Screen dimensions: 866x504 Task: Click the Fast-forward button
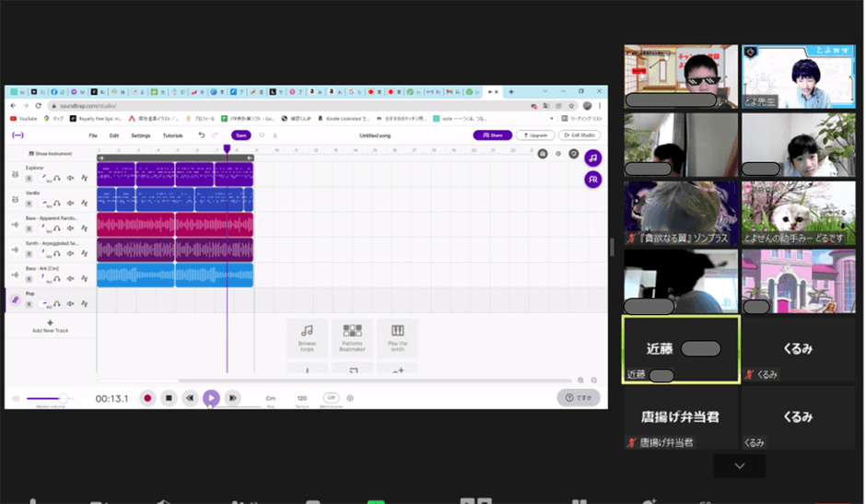click(x=233, y=398)
